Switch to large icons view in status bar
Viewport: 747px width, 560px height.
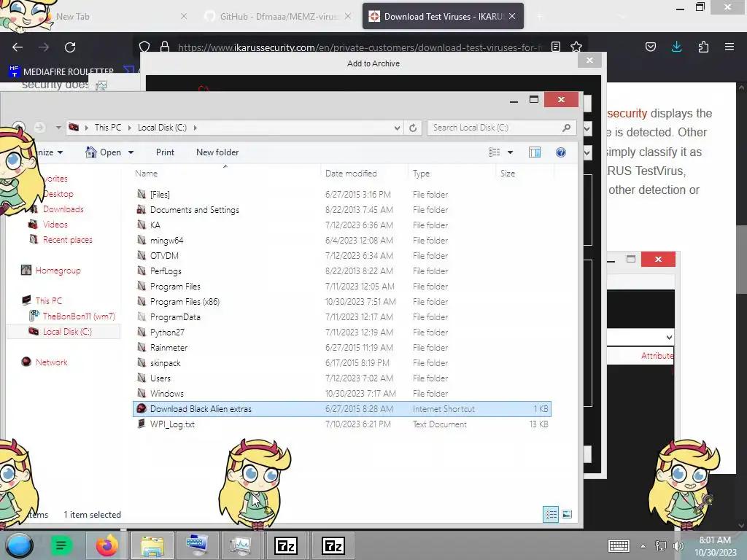(x=566, y=514)
